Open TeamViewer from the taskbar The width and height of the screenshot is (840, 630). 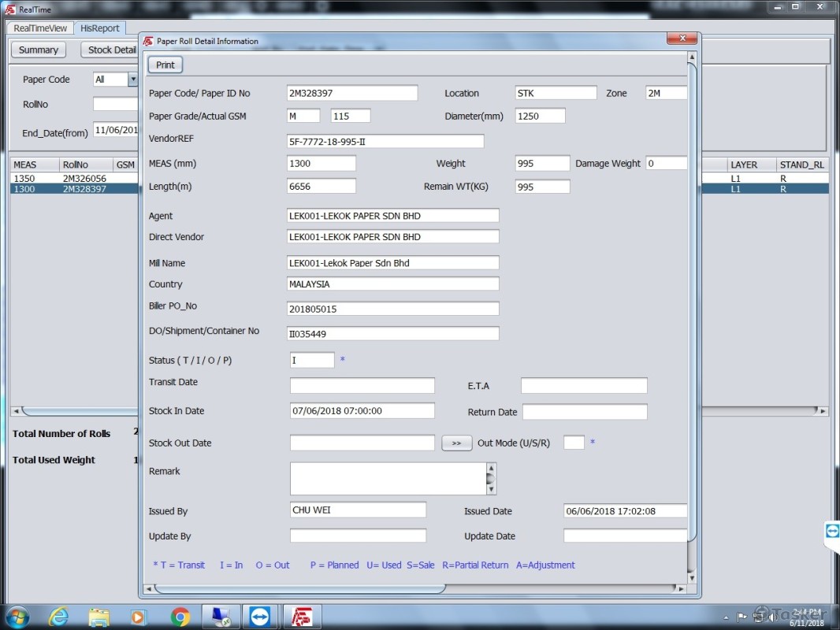click(259, 617)
